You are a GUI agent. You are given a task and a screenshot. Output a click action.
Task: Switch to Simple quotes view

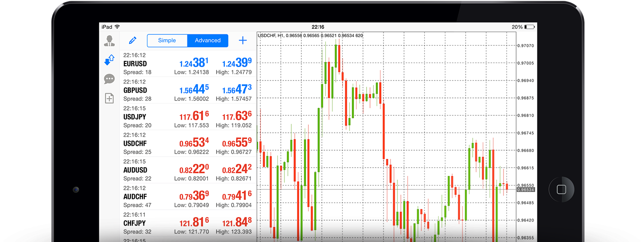click(x=167, y=40)
